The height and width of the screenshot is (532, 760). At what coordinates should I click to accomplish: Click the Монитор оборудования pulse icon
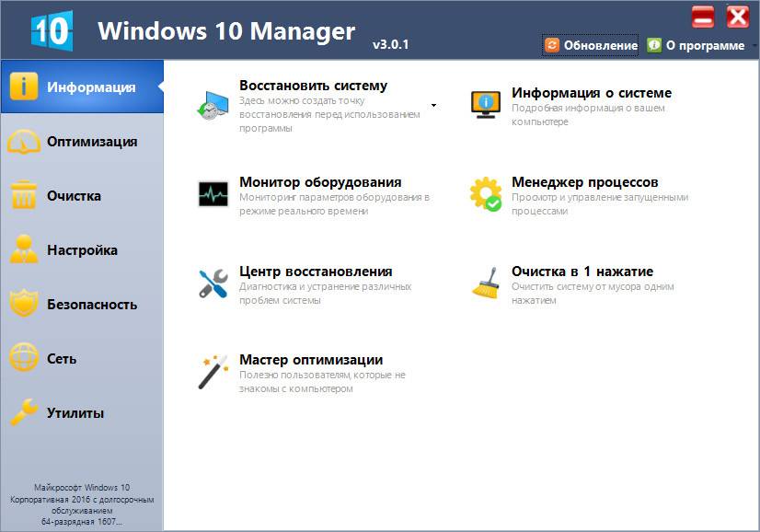(213, 194)
